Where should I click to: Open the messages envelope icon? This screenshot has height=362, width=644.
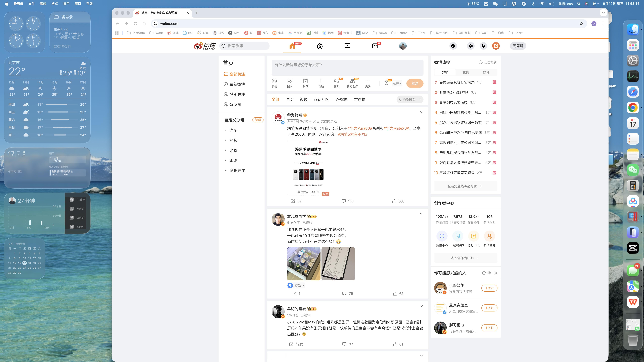[375, 46]
